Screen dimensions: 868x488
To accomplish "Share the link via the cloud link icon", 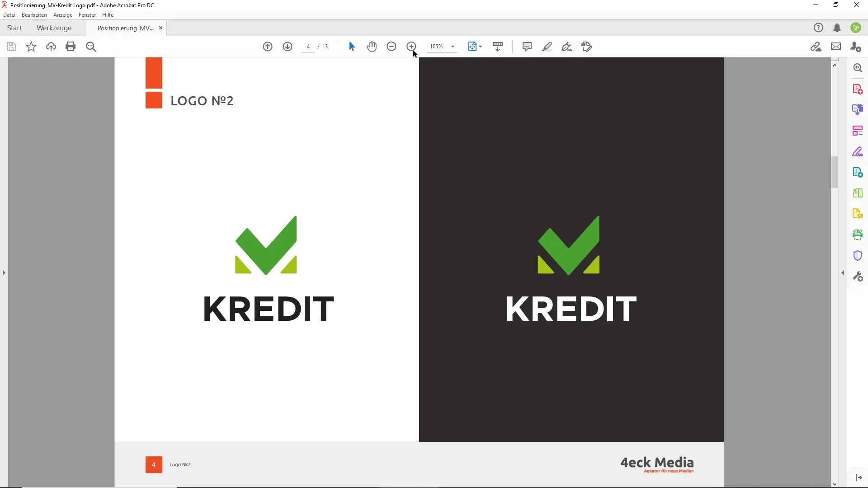I will click(x=816, y=47).
